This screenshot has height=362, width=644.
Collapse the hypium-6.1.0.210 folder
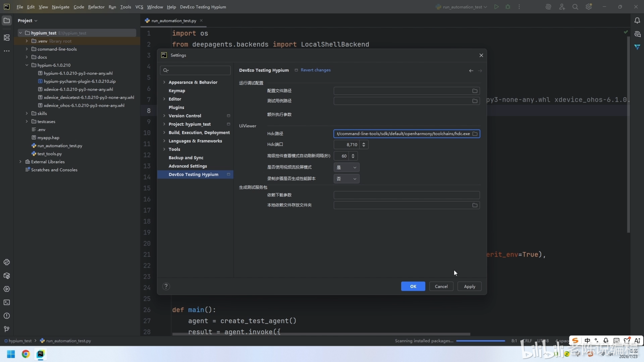(27, 65)
